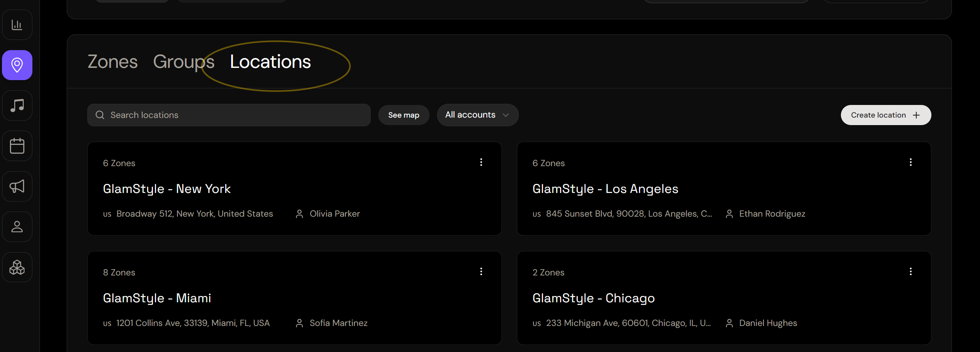Click 2 Zones label on Chicago card
The image size is (980, 352).
[548, 272]
